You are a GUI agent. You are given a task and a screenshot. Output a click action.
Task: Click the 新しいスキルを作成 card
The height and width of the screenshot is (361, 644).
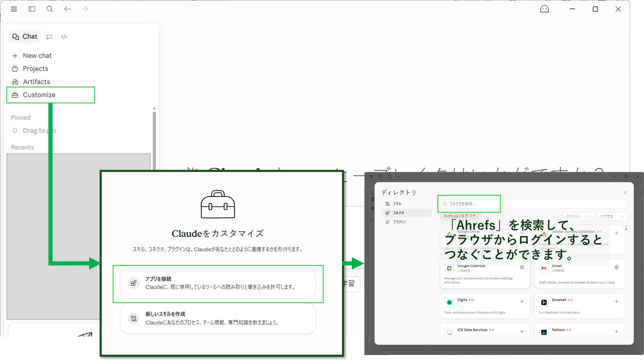(218, 318)
